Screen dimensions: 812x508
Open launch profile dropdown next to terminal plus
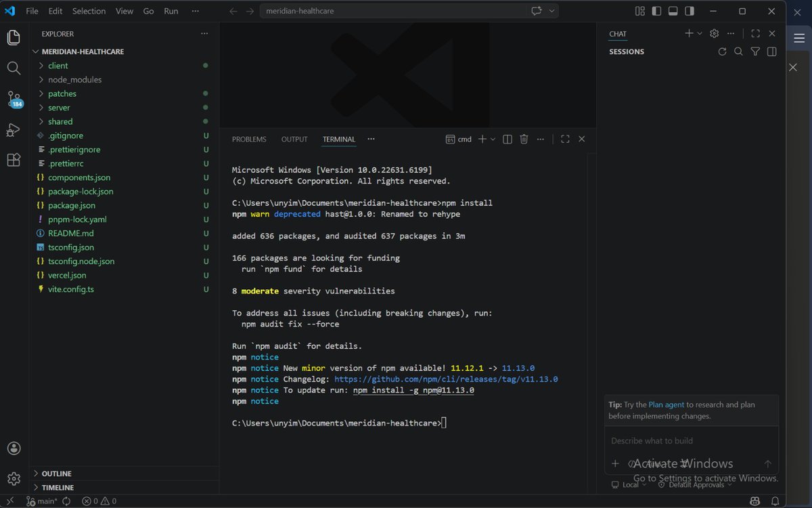click(493, 139)
